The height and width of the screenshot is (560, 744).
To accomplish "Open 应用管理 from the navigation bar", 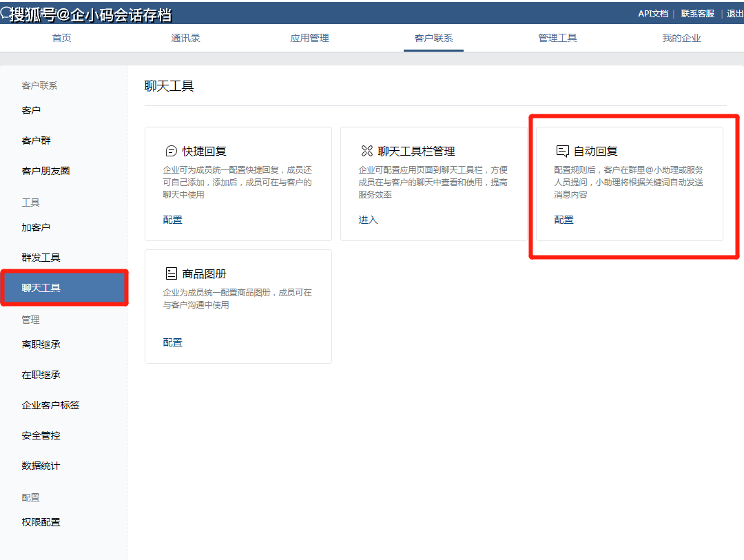I will [309, 38].
